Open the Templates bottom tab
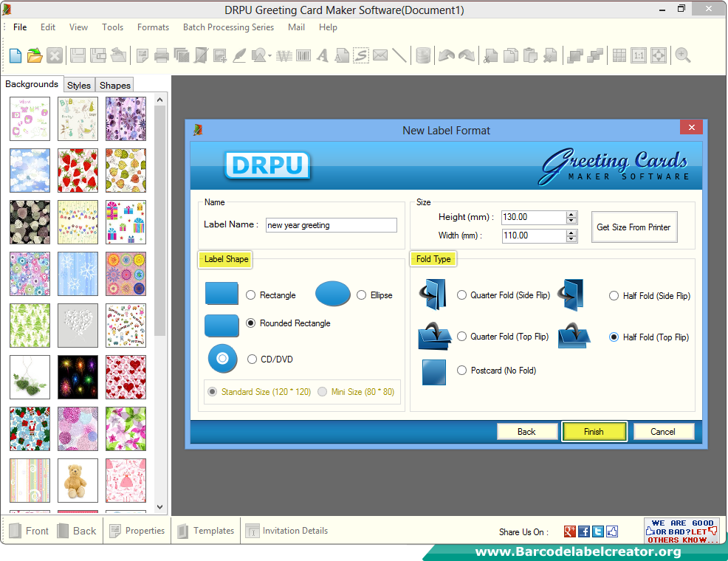The image size is (728, 561). click(206, 531)
